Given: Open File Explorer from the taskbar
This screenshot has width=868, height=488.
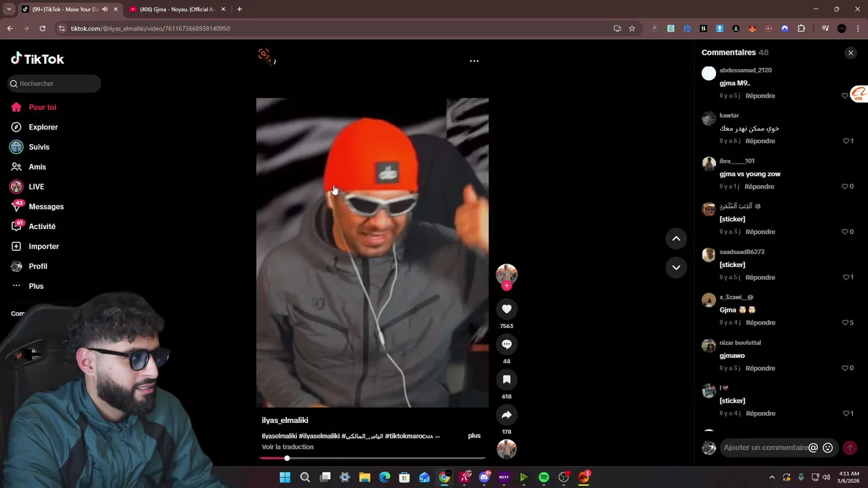Looking at the screenshot, I should click(364, 477).
